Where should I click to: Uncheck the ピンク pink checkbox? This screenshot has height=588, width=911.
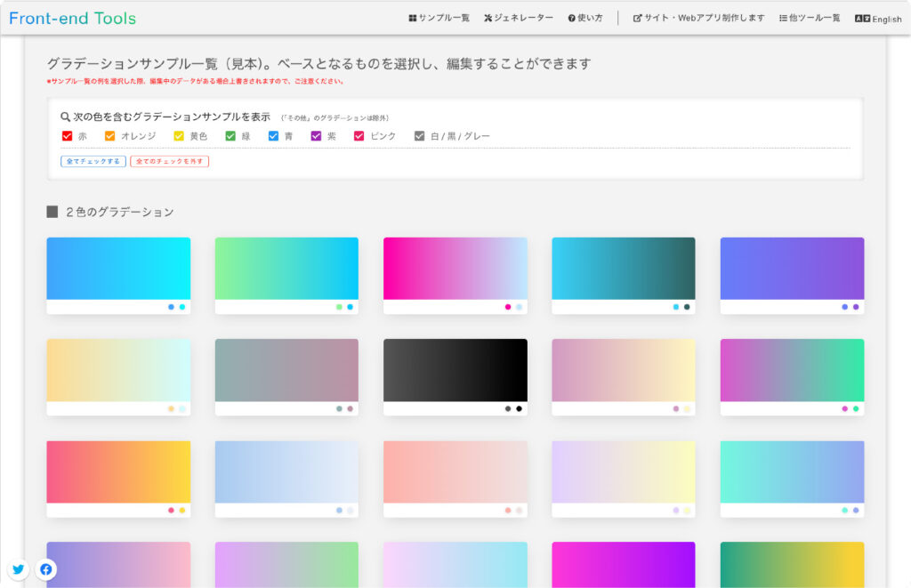click(359, 136)
